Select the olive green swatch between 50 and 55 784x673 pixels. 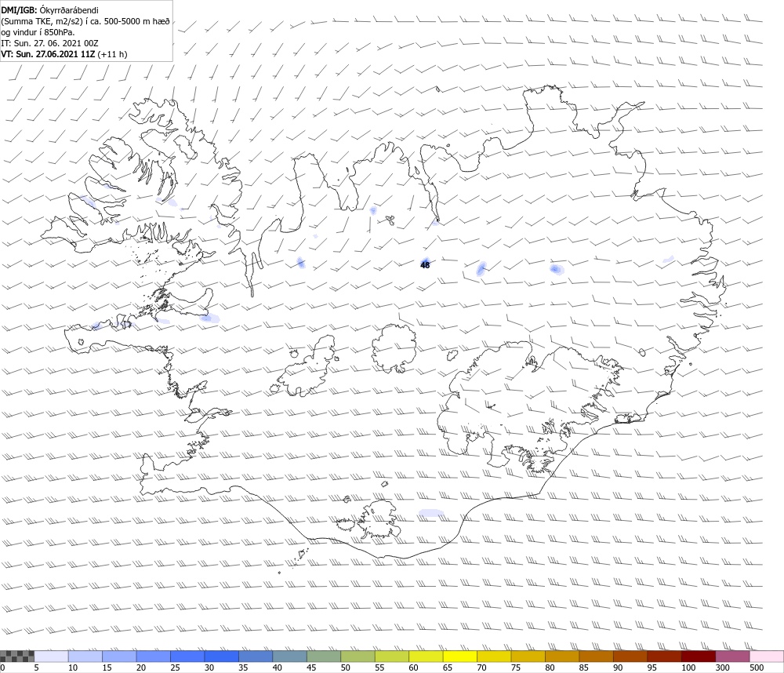[x=358, y=656]
